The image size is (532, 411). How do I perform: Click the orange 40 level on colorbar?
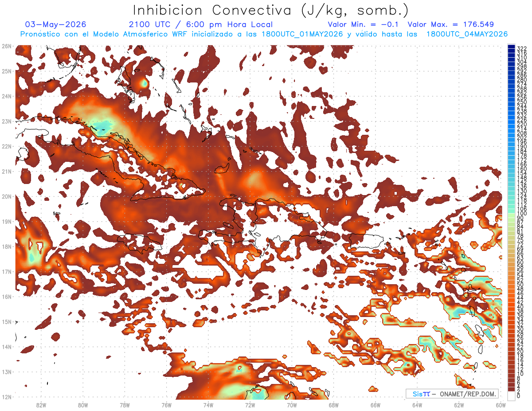[511, 307]
